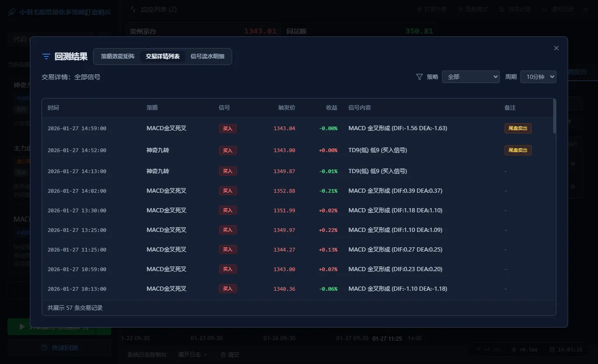Open the 周期 10分钟 dropdown
This screenshot has height=364, width=598.
point(538,77)
